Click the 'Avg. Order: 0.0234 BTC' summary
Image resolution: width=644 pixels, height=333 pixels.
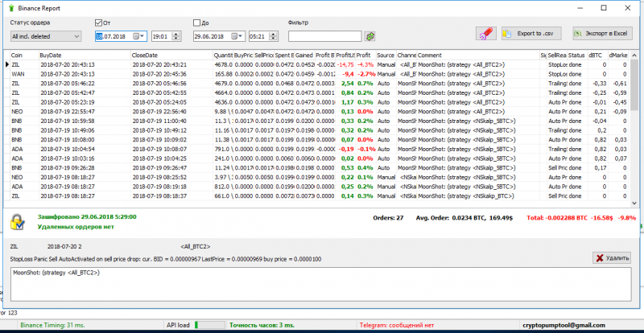pyautogui.click(x=465, y=218)
